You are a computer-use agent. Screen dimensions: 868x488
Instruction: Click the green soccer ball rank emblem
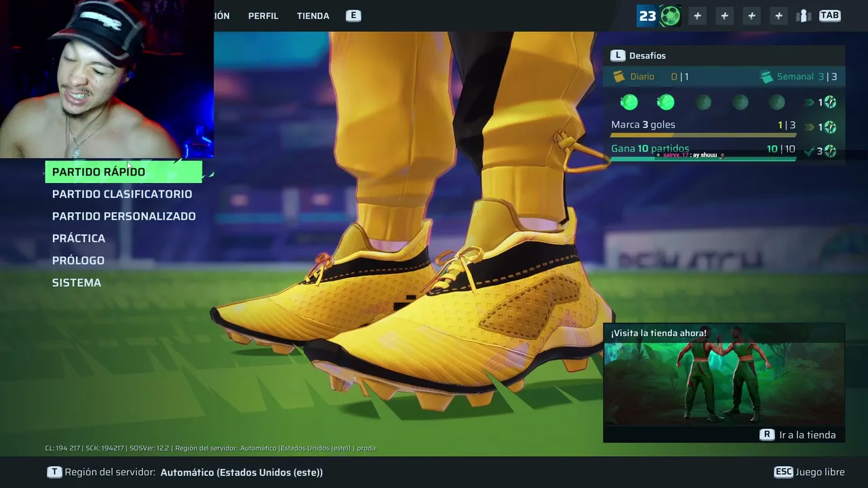[x=670, y=16]
